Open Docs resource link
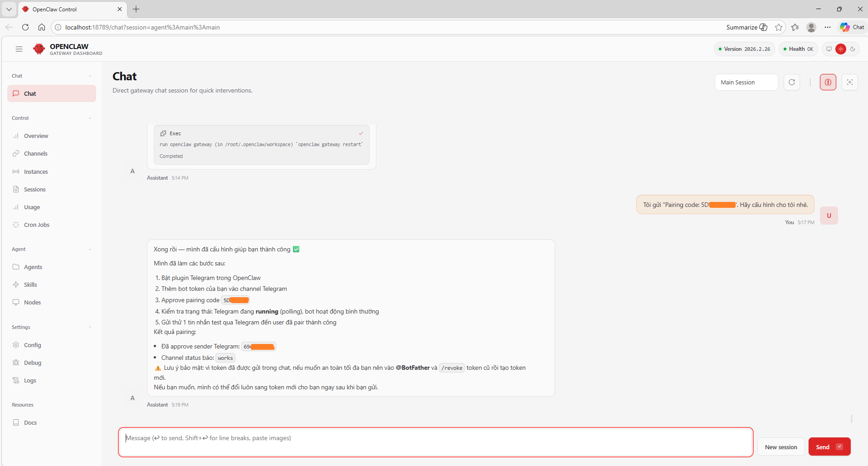The image size is (868, 466). click(52, 422)
